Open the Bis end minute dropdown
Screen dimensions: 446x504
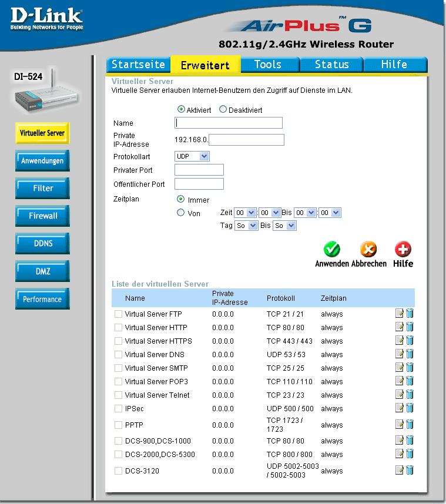pos(330,213)
